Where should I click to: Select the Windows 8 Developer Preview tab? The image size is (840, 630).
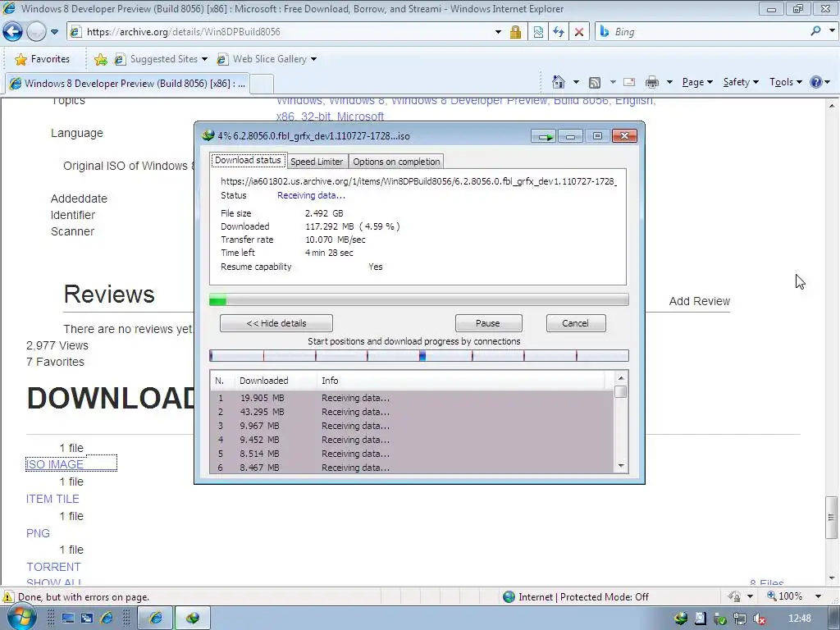coord(127,83)
